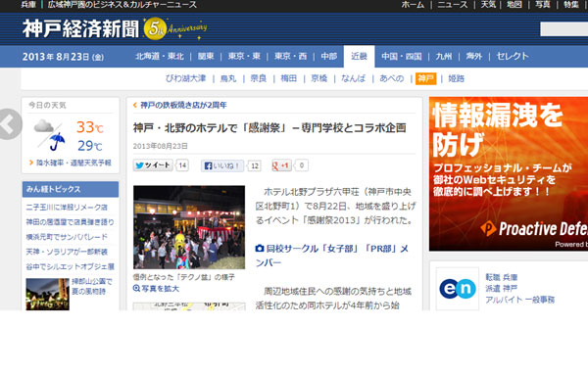Open the 写真を拡大 link

[x=160, y=289]
